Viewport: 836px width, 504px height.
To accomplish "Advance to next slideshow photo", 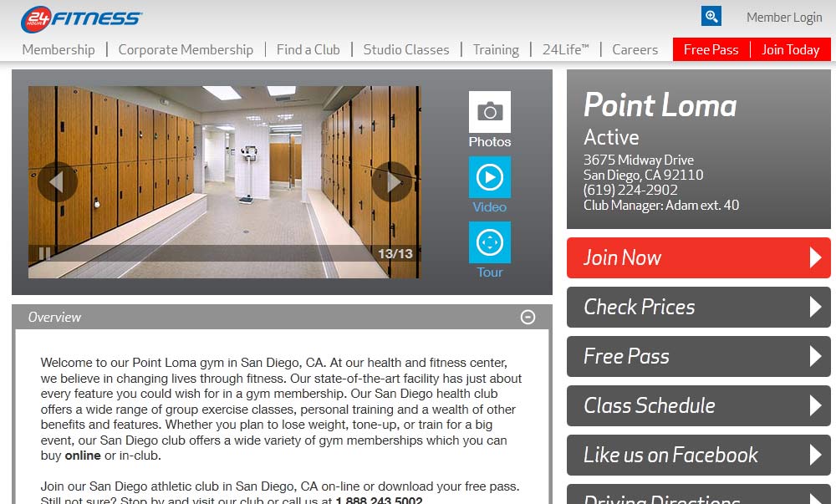I will pyautogui.click(x=392, y=181).
